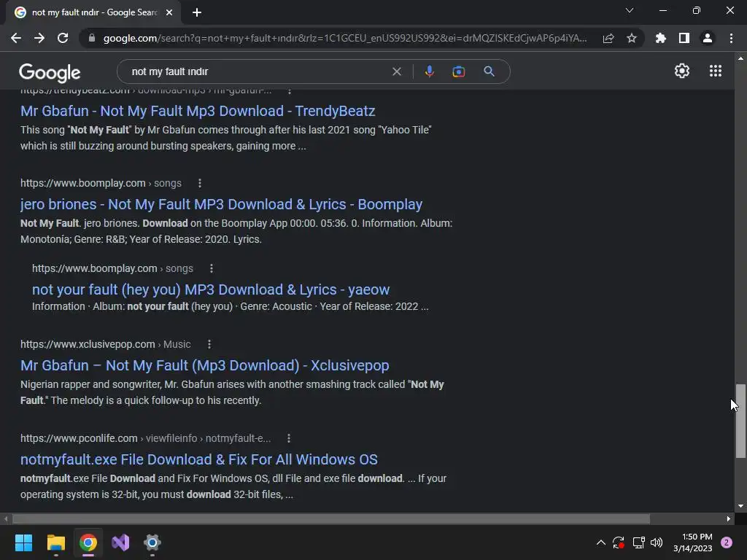This screenshot has width=747, height=560.
Task: Click the scroll-up arrow of vertical scrollbar
Action: pos(740,58)
